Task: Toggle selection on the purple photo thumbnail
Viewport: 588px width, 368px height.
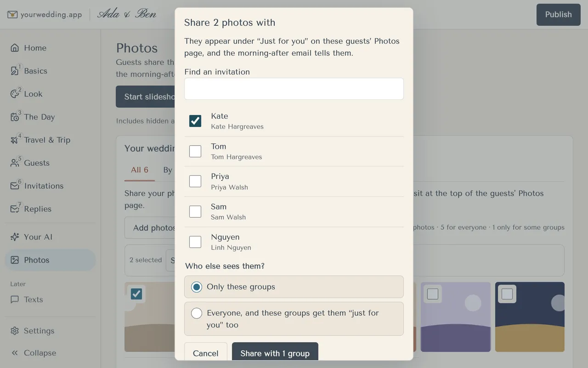Action: point(433,294)
